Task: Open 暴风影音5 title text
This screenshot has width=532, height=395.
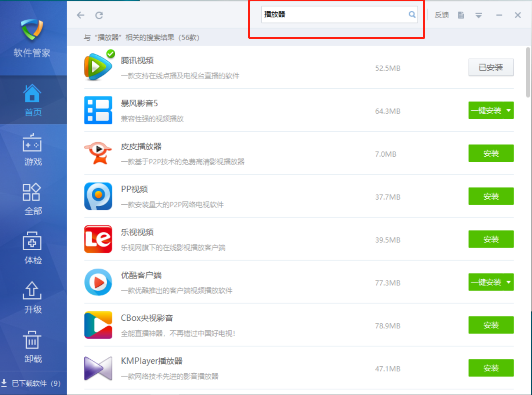Action: pyautogui.click(x=139, y=103)
